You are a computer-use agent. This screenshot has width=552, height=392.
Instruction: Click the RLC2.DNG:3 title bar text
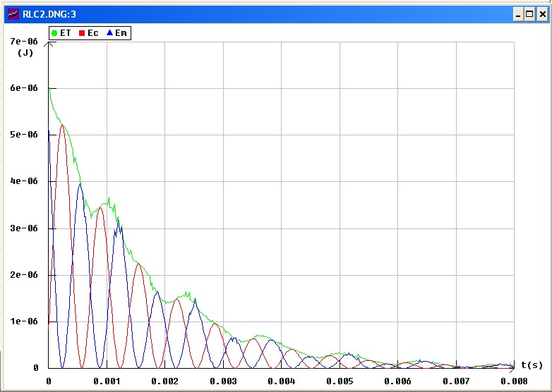(x=52, y=13)
